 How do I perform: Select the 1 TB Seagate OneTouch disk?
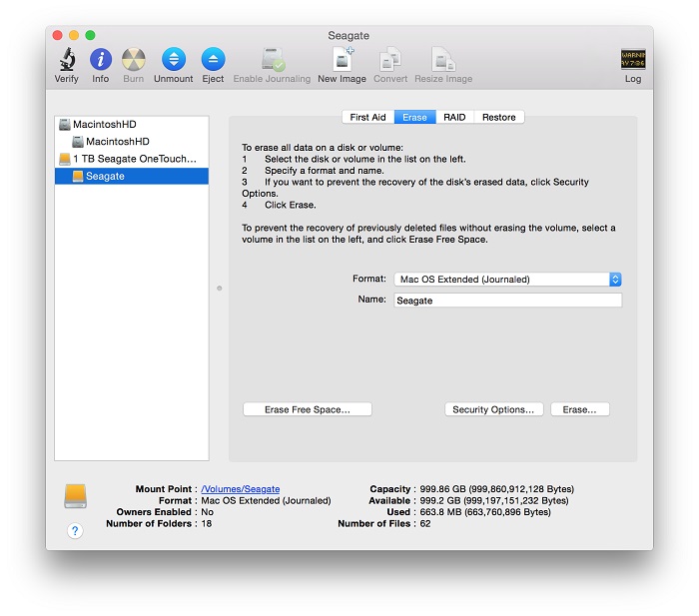coord(132,159)
